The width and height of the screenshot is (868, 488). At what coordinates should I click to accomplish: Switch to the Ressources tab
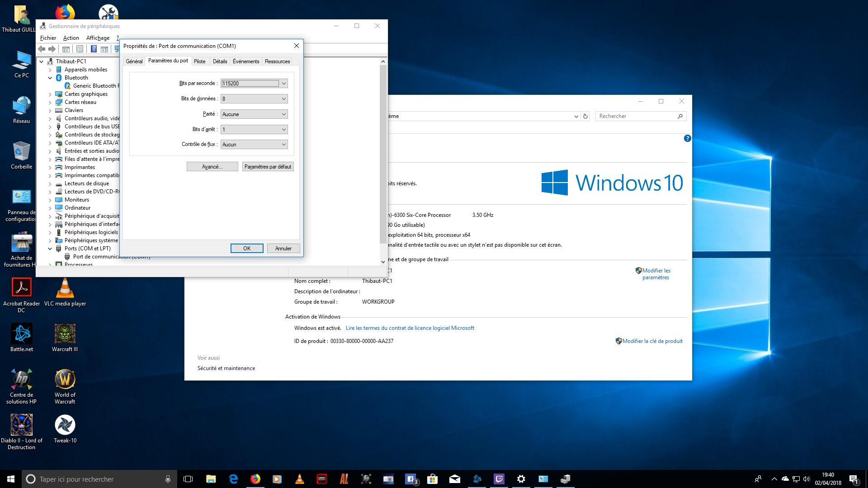[x=277, y=61]
